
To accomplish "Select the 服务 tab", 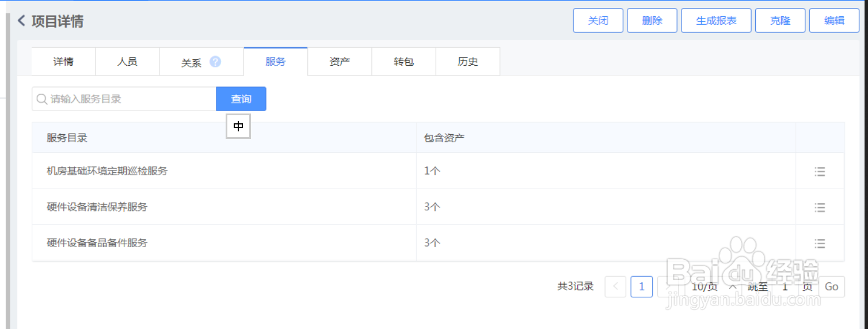I will click(276, 62).
